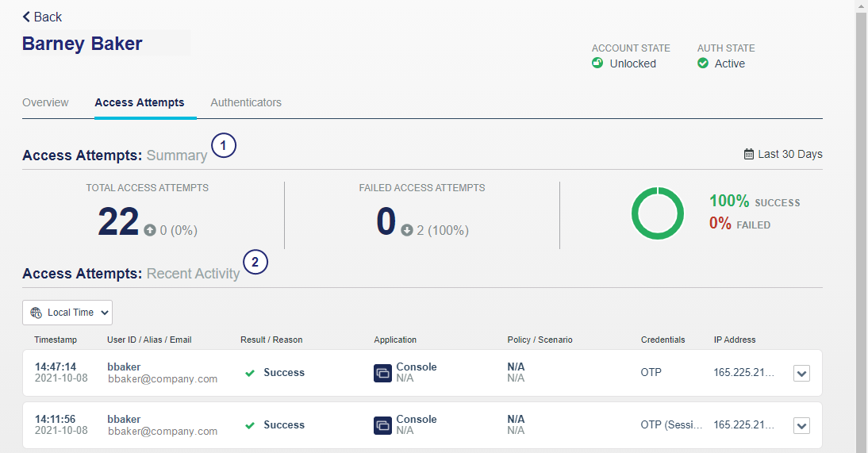The image size is (868, 453).
Task: Click the Active auth state checkmark icon
Action: pos(703,63)
